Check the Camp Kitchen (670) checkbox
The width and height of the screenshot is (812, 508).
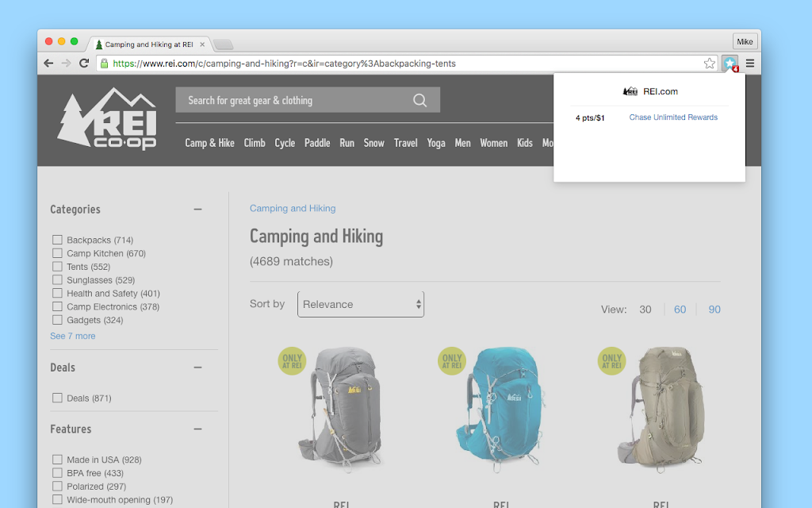point(57,253)
